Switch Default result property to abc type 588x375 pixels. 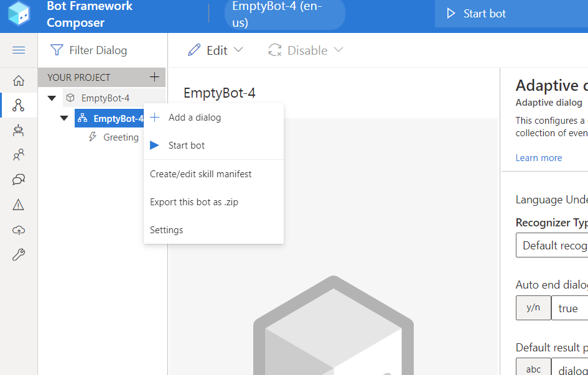533,368
